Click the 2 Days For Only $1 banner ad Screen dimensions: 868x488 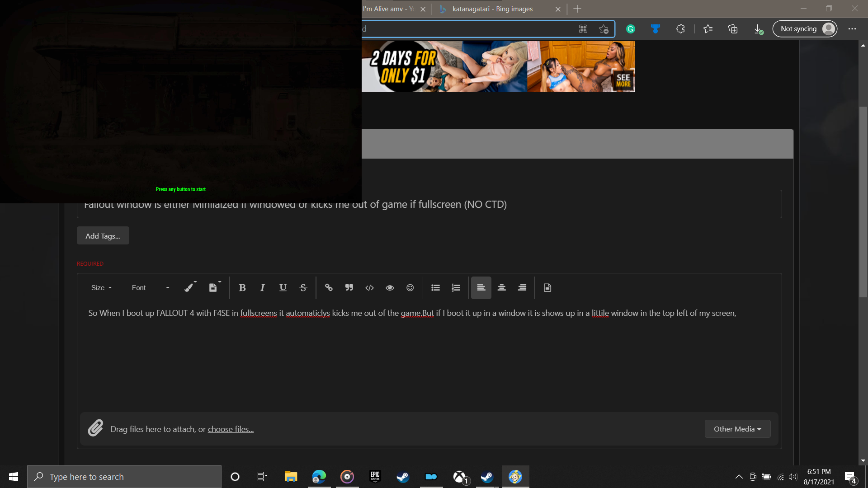click(498, 66)
